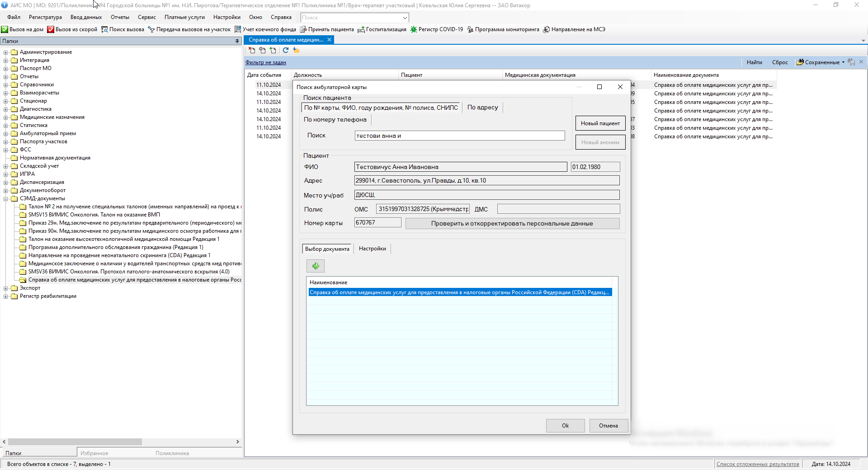Click the 'Отмена' button in dialog
The width and height of the screenshot is (868, 470).
click(x=609, y=426)
